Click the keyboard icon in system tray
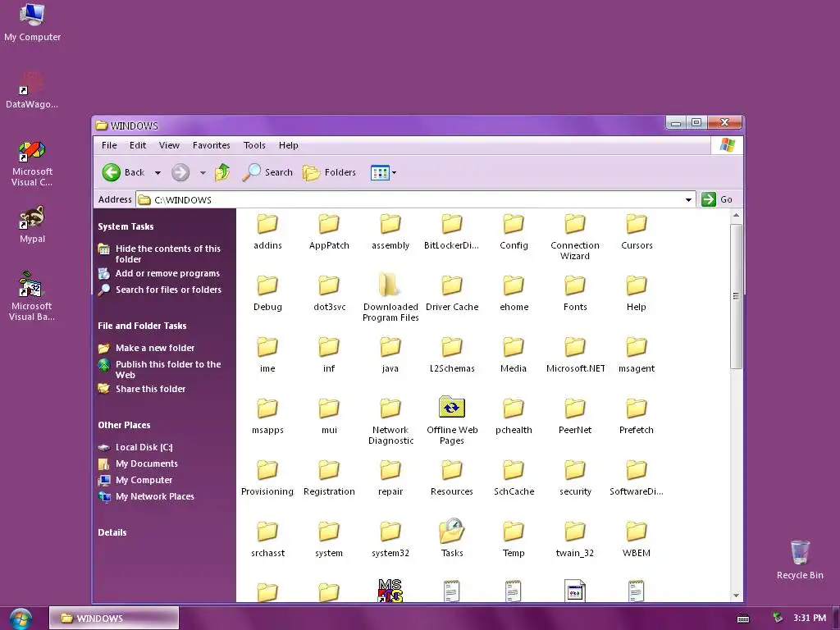 click(x=743, y=619)
